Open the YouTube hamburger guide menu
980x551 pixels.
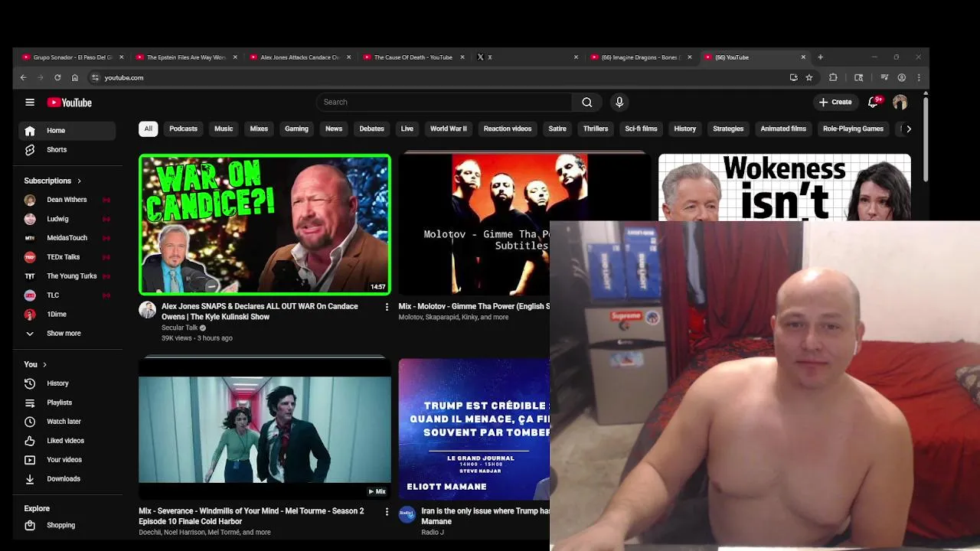30,102
